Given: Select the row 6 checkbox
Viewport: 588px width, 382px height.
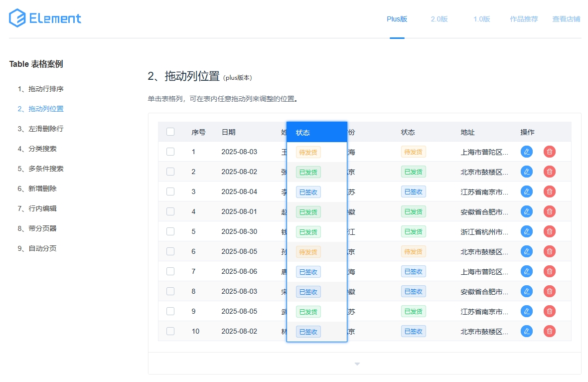Looking at the screenshot, I should point(170,251).
